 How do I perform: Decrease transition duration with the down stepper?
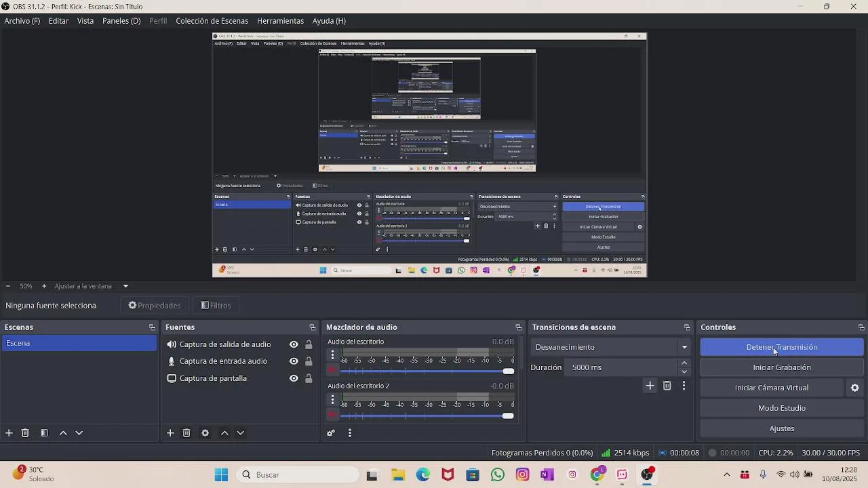coord(684,371)
